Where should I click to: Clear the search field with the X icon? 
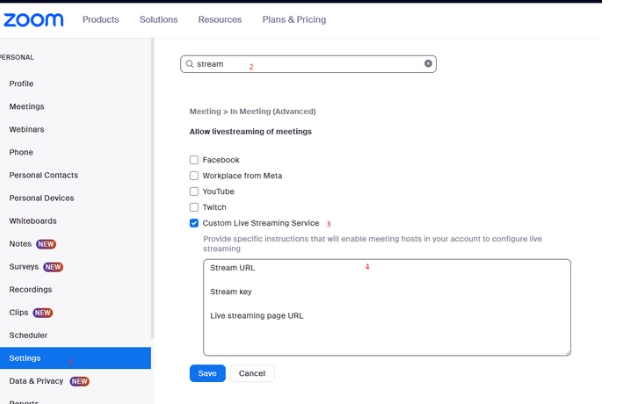(428, 63)
